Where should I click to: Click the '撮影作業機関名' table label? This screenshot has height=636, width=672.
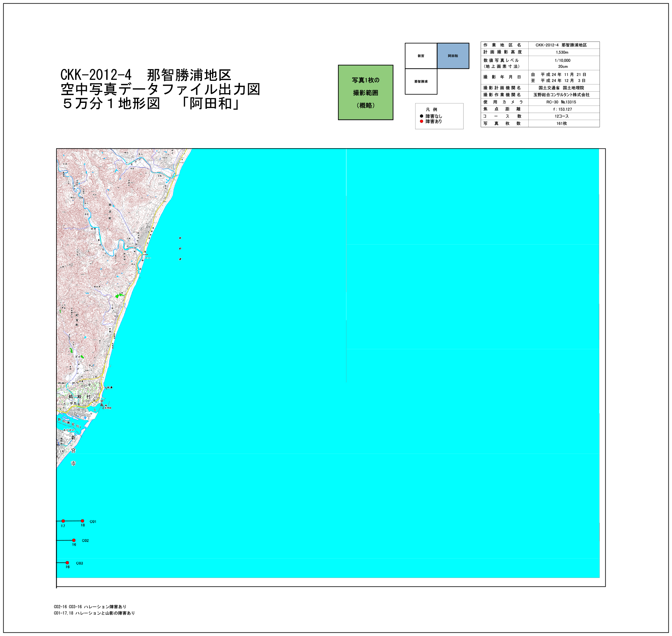(x=502, y=95)
